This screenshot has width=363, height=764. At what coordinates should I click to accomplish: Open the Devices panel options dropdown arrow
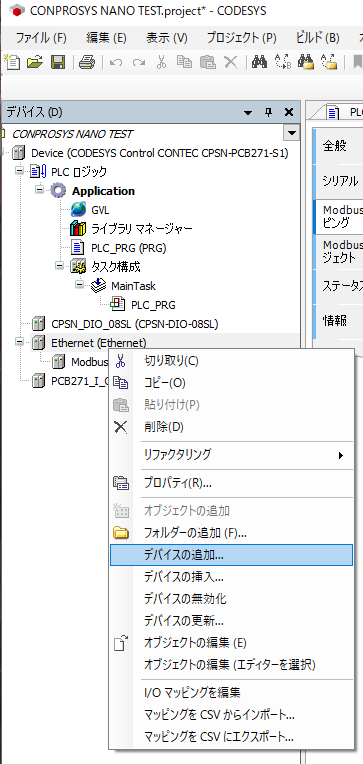click(248, 113)
